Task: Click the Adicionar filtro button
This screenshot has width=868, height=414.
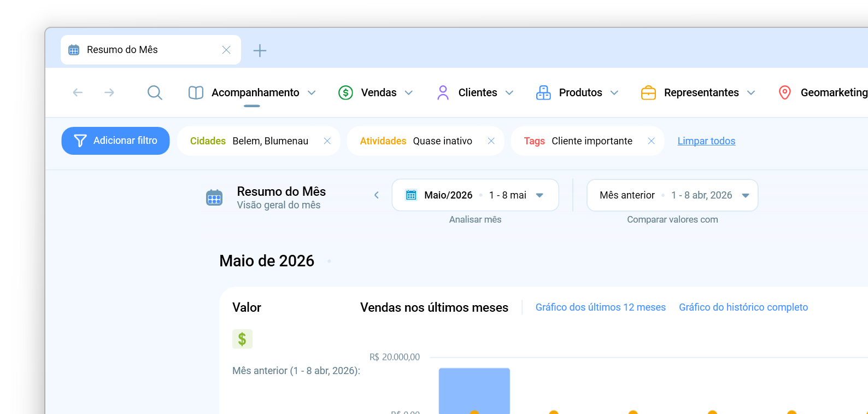Action: 115,141
